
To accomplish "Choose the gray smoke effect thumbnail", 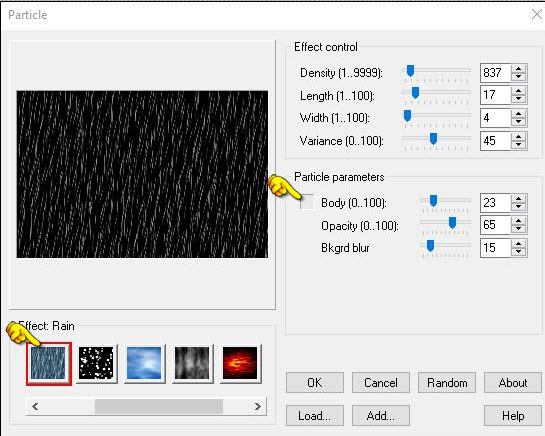I will click(x=192, y=363).
